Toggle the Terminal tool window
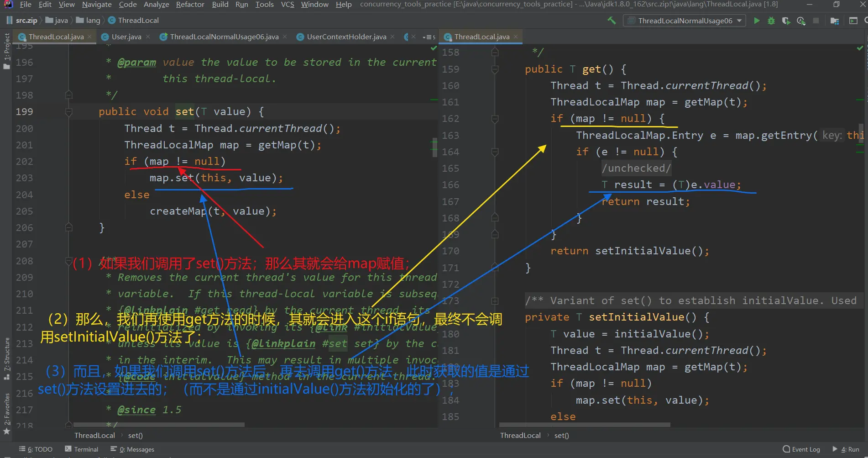The height and width of the screenshot is (458, 868). coord(82,449)
